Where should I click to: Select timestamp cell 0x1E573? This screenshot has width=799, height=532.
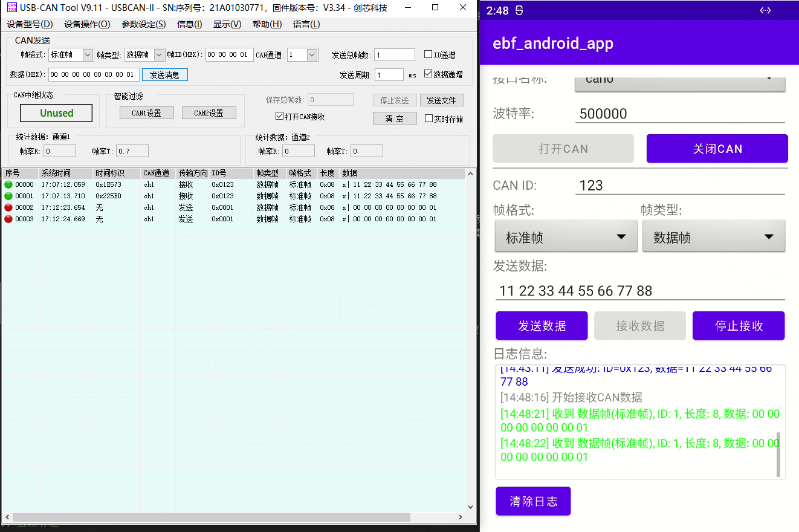coord(108,184)
